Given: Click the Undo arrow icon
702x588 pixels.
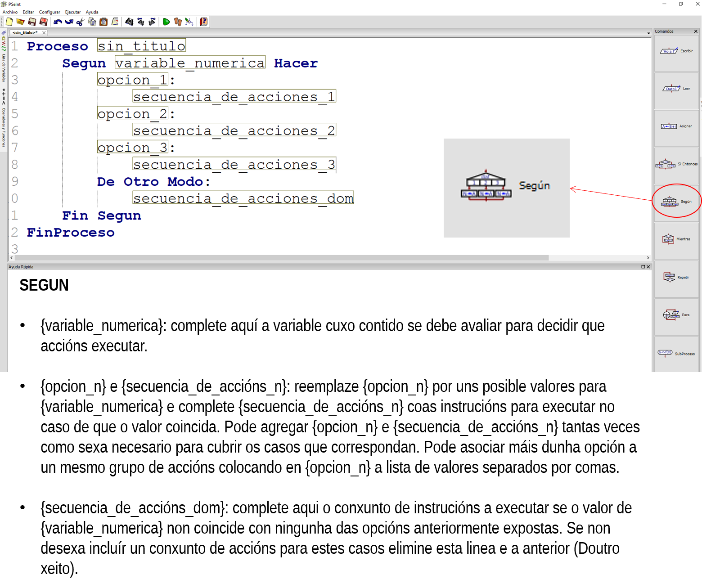Looking at the screenshot, I should tap(58, 22).
